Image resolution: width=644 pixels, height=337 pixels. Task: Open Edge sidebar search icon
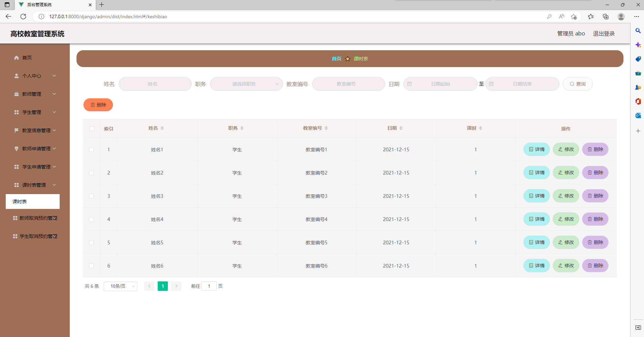click(x=638, y=31)
